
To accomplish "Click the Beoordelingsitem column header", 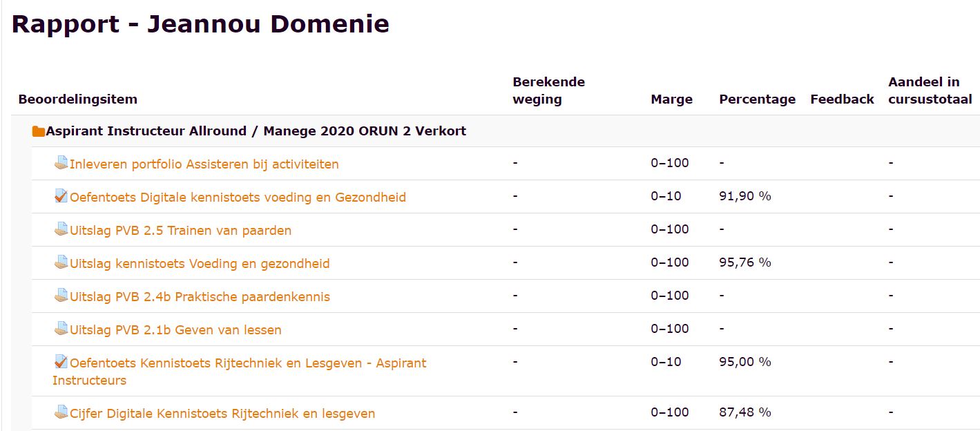I will (77, 99).
